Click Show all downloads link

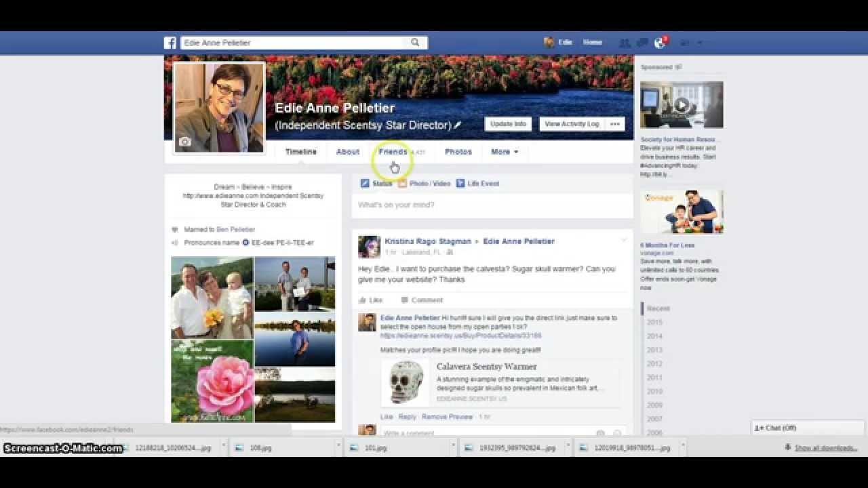click(825, 448)
